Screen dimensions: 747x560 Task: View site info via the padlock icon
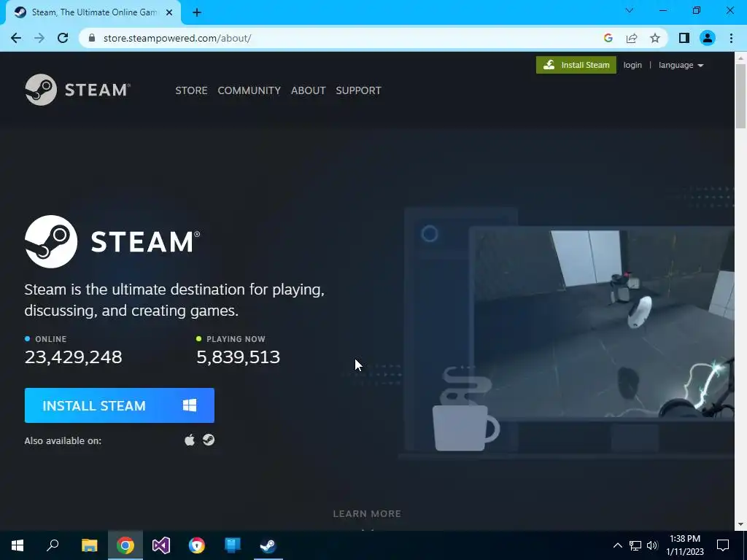pyautogui.click(x=92, y=38)
